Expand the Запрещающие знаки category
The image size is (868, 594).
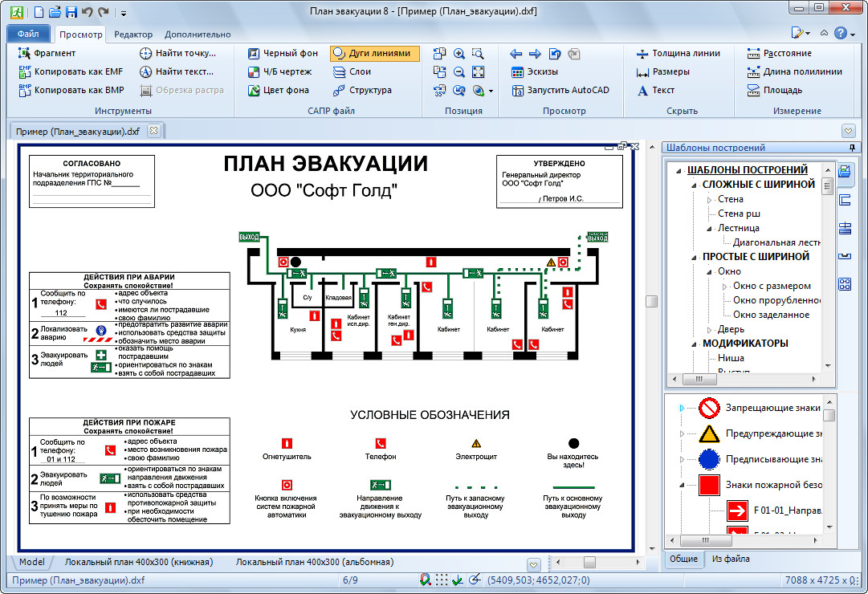pos(682,409)
